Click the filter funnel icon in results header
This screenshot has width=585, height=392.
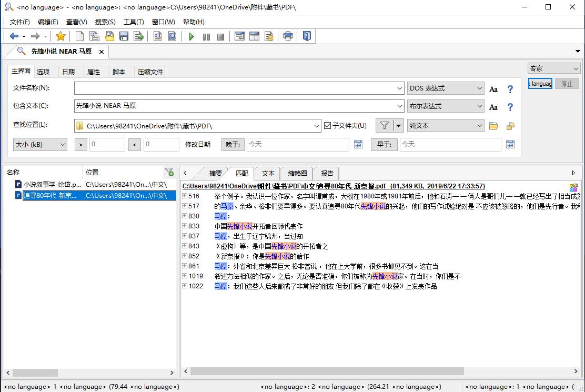click(x=169, y=172)
